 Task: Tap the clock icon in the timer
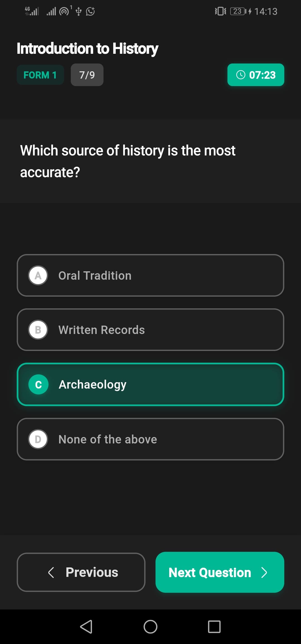click(241, 75)
